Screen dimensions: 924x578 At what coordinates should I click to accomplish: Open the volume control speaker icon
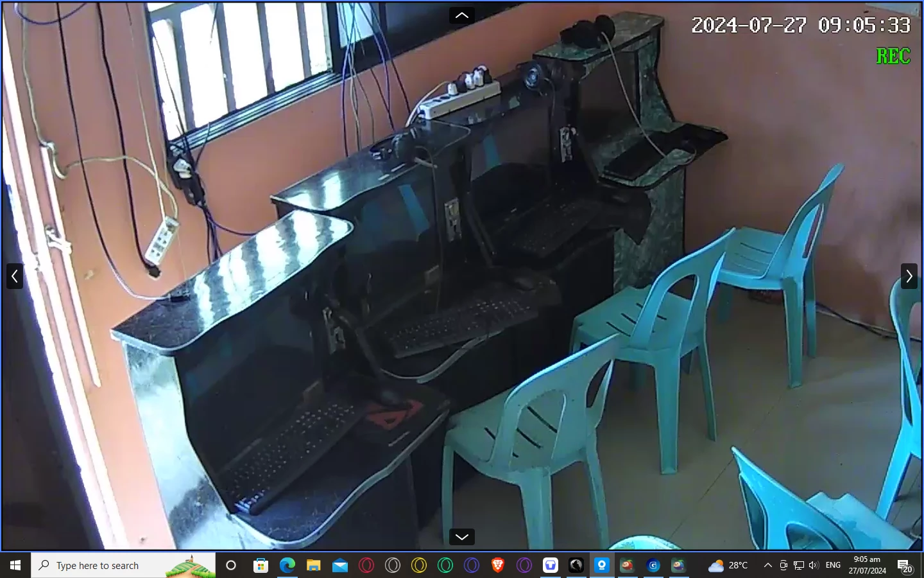pos(814,565)
